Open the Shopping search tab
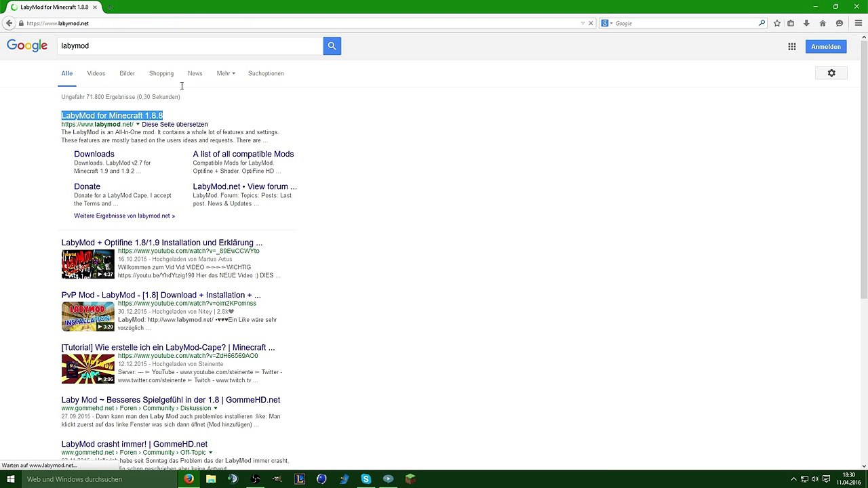 pos(161,73)
